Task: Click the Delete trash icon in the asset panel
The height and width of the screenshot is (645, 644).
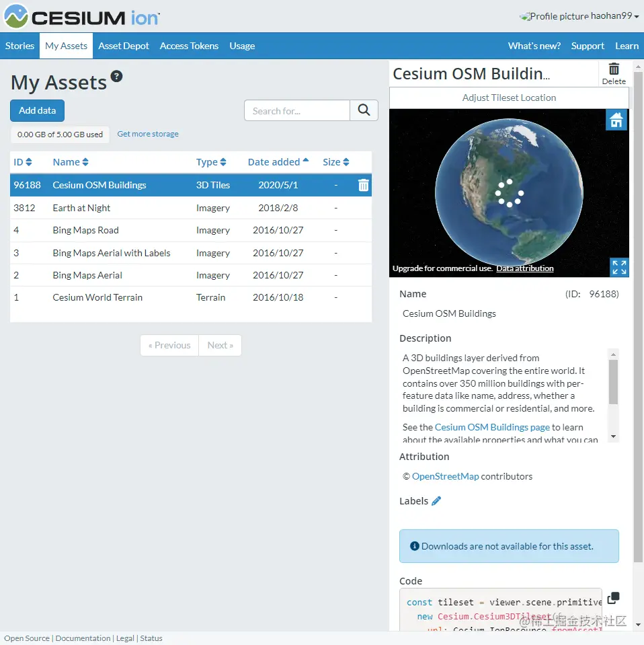Action: (614, 73)
